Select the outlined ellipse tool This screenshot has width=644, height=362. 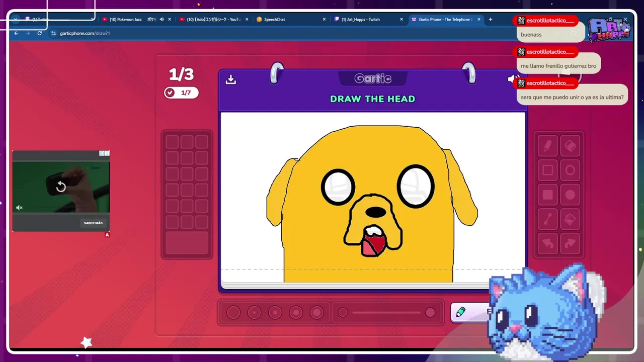(570, 170)
